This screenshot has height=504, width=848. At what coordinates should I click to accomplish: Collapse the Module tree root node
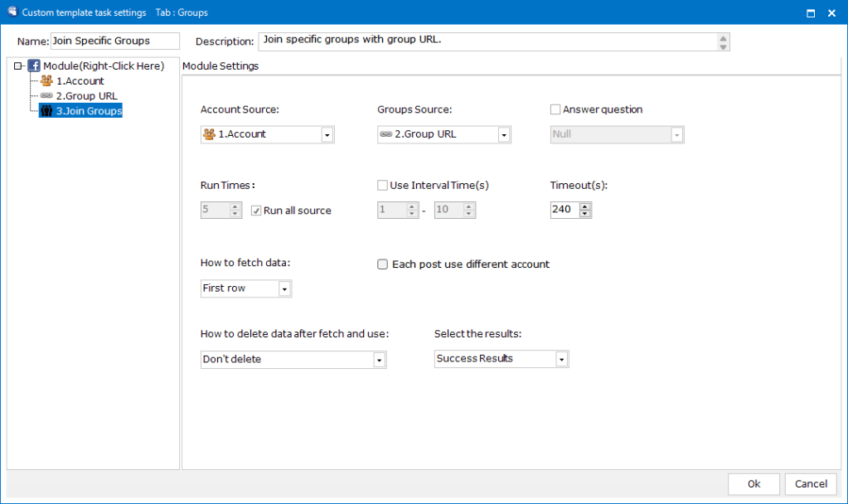tap(18, 66)
